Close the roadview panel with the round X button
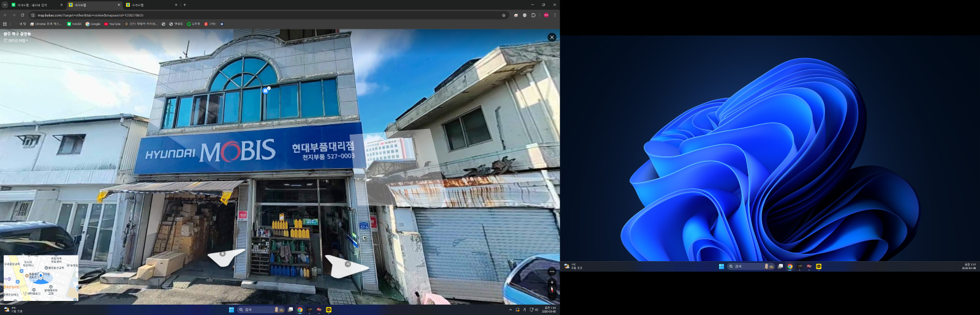This screenshot has width=980, height=315. pos(552,37)
